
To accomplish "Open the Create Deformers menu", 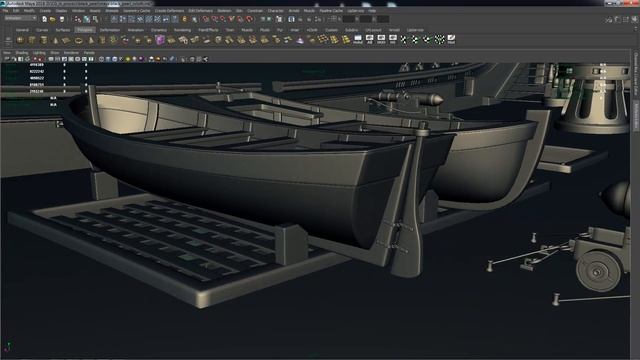I will click(x=169, y=11).
